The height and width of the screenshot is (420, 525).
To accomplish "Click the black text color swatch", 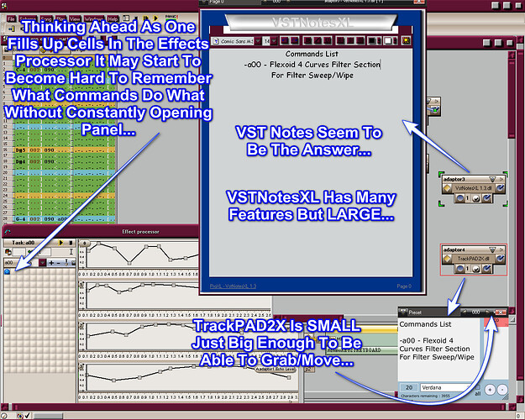I will tap(371, 40).
